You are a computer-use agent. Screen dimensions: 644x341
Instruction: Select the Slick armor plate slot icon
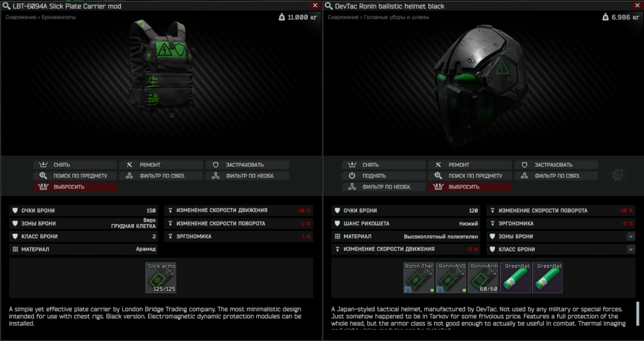(x=161, y=278)
